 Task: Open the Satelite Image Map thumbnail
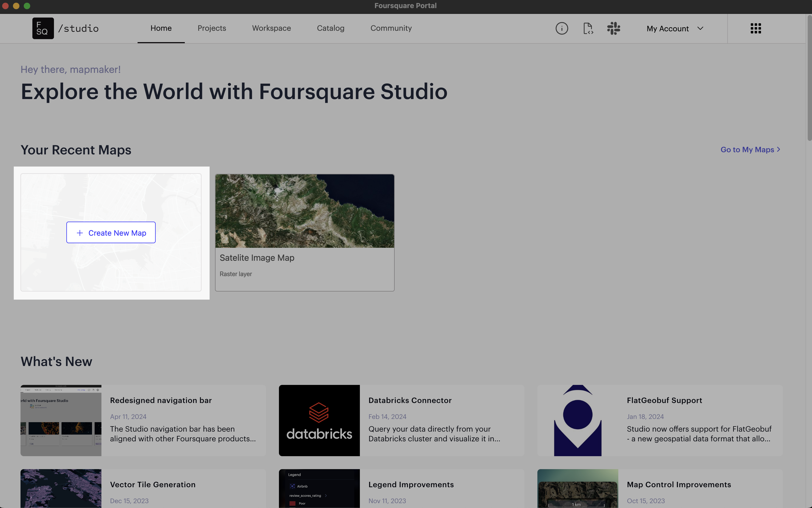coord(305,211)
